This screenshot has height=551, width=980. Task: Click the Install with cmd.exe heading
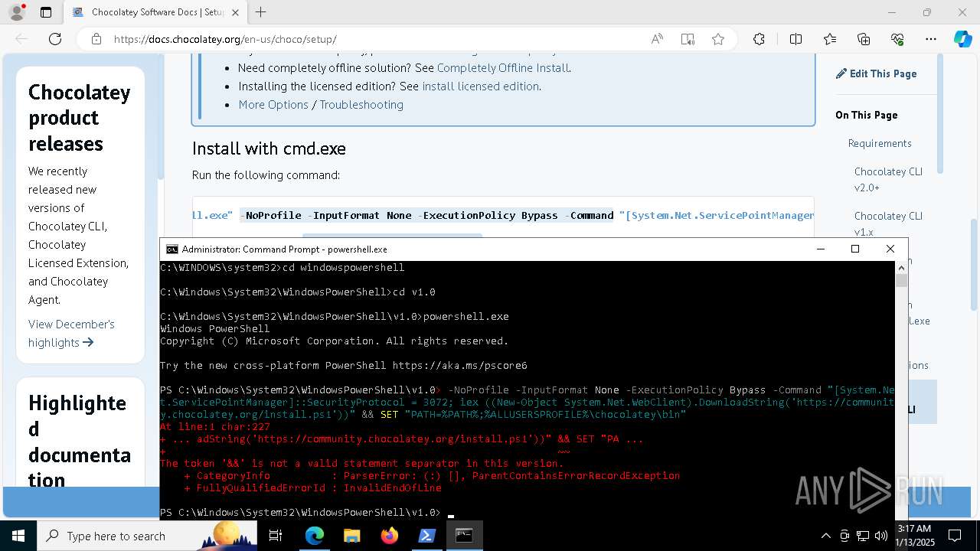[269, 148]
